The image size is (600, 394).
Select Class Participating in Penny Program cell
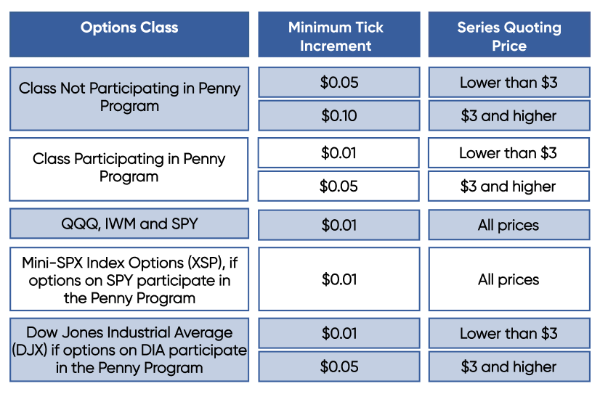(129, 169)
